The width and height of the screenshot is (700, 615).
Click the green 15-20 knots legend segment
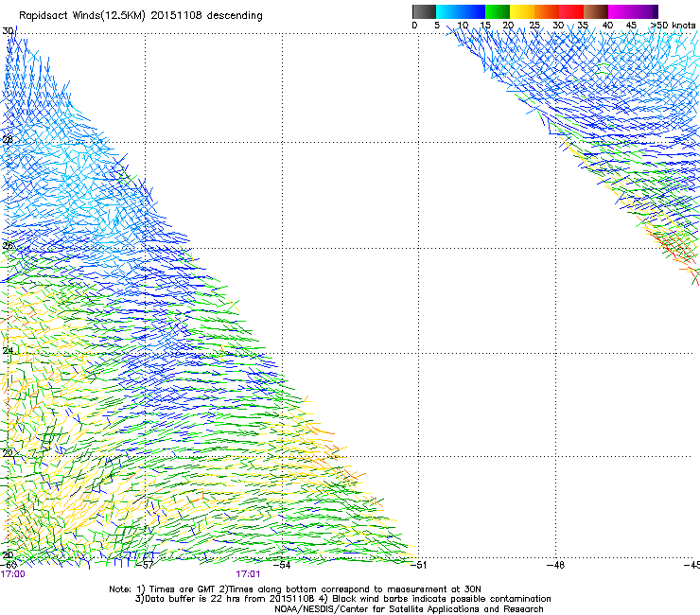point(498,11)
